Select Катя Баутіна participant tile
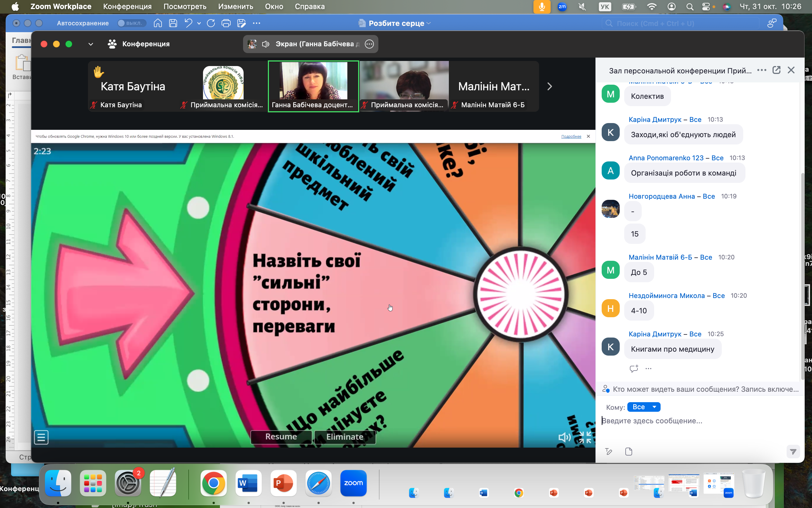This screenshot has width=812, height=508. (133, 86)
